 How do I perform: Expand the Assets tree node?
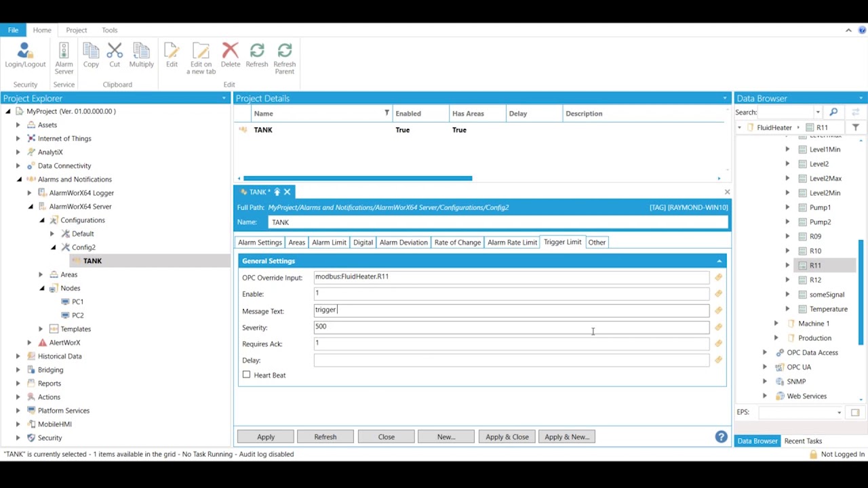point(18,125)
